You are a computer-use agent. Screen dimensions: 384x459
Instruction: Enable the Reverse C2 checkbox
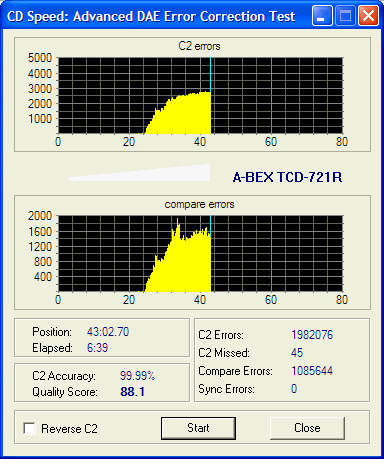pos(29,428)
